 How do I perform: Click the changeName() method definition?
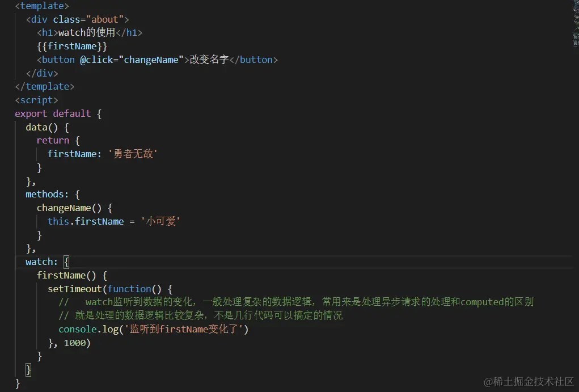click(69, 208)
